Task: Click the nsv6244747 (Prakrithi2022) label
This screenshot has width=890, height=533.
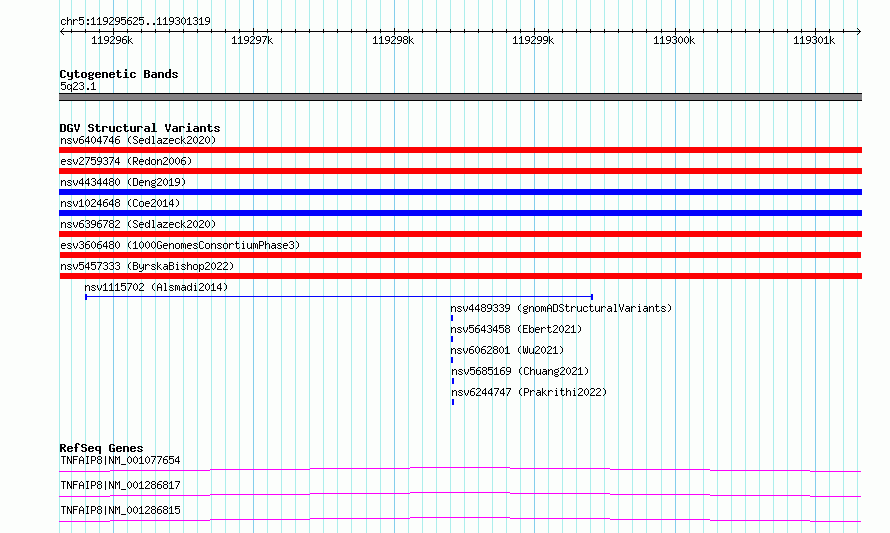Action: point(529,392)
